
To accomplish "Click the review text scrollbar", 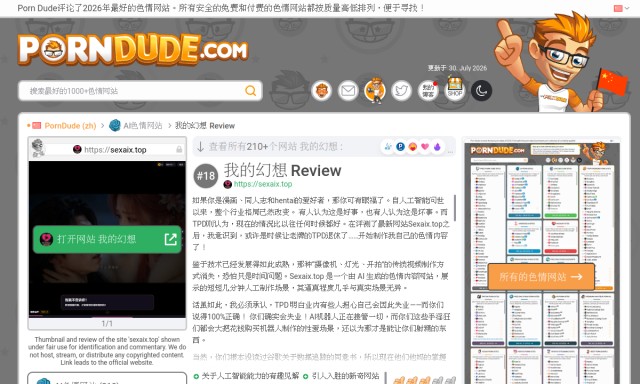I will 454,208.
